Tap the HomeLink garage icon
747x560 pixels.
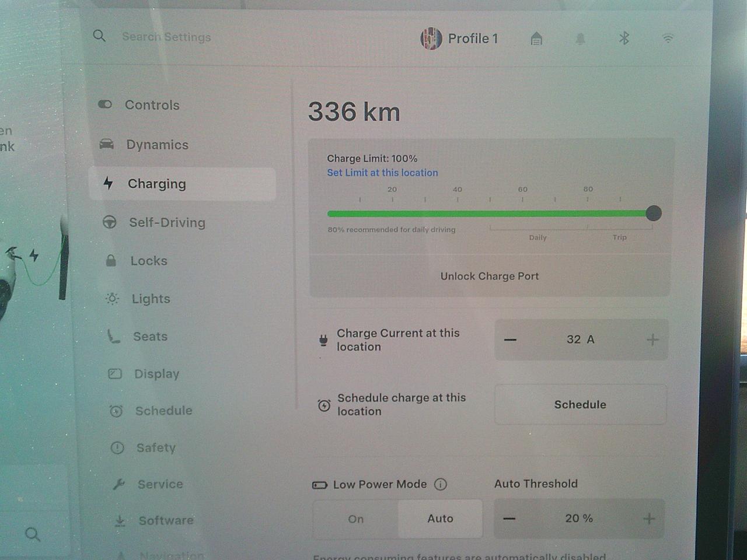click(536, 38)
